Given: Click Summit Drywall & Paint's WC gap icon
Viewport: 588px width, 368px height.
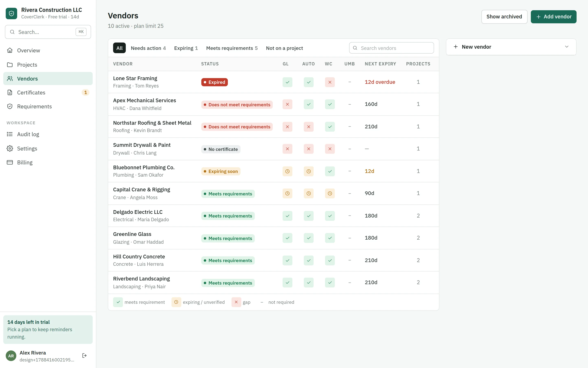Looking at the screenshot, I should [330, 149].
